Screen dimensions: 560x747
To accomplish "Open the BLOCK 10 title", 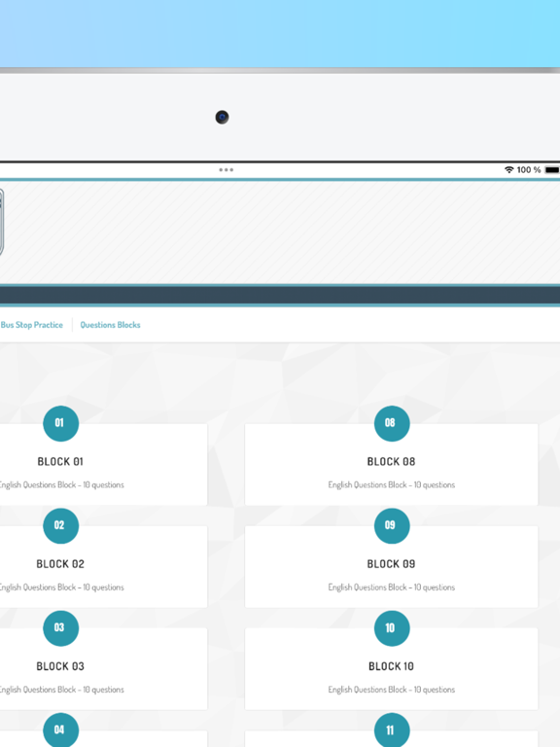I will coord(391,666).
